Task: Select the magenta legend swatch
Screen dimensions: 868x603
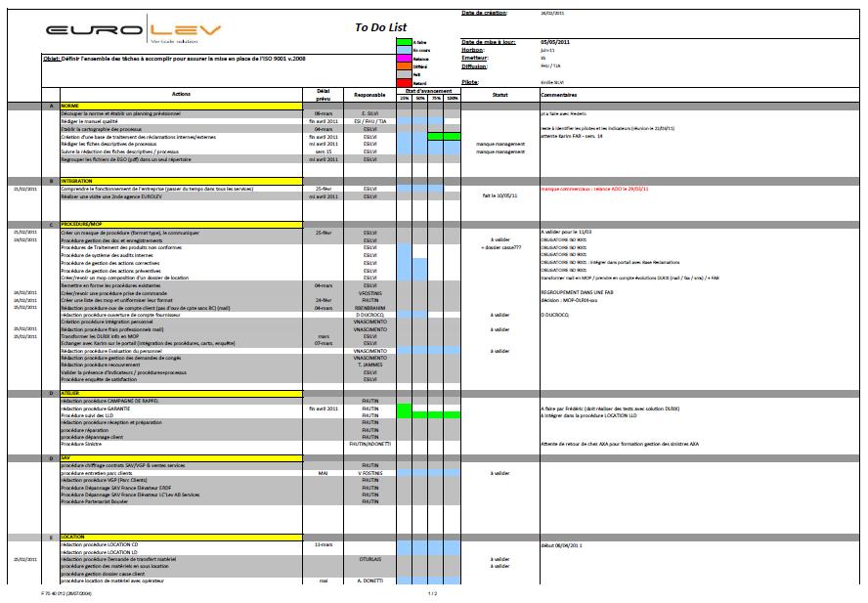Action: click(404, 58)
